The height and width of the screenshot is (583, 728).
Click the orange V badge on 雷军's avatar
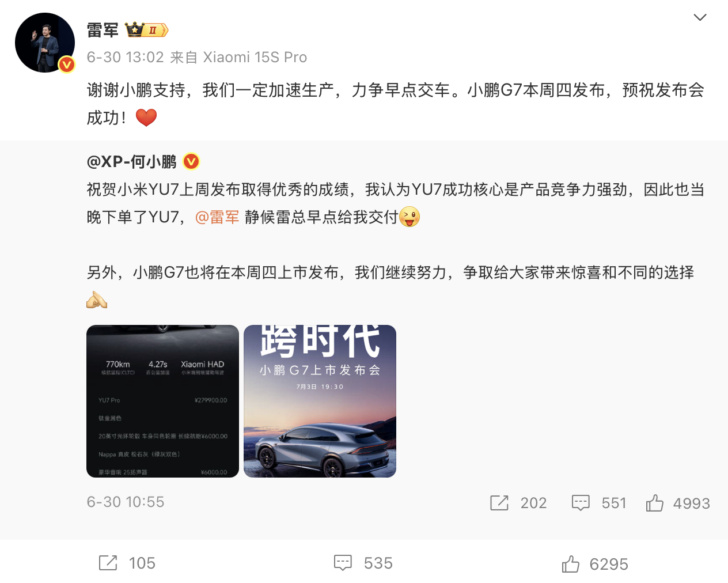[x=67, y=65]
